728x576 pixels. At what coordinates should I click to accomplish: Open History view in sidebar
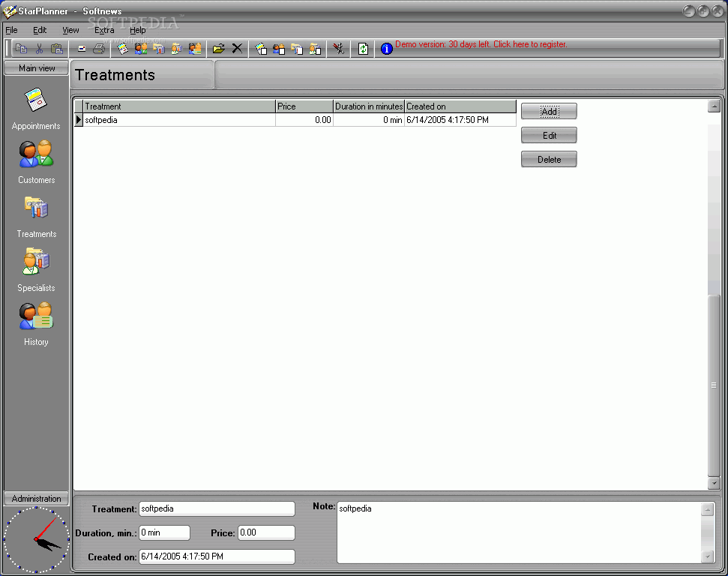pyautogui.click(x=36, y=324)
